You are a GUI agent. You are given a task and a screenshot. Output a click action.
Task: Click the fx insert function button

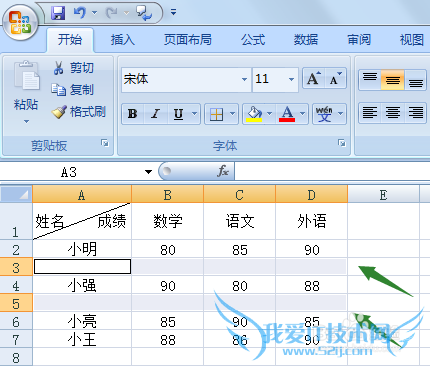click(x=223, y=171)
